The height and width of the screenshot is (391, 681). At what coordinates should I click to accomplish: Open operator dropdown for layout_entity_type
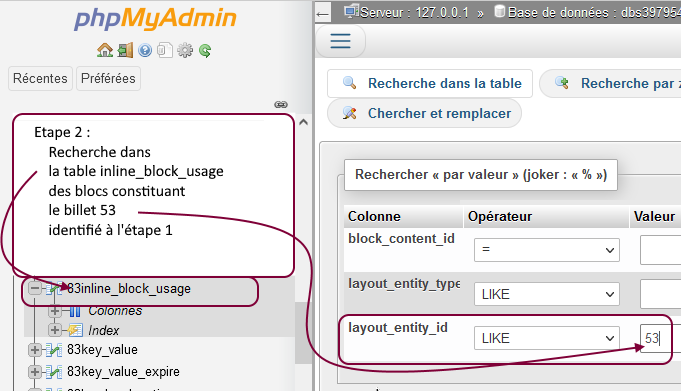[x=547, y=294]
